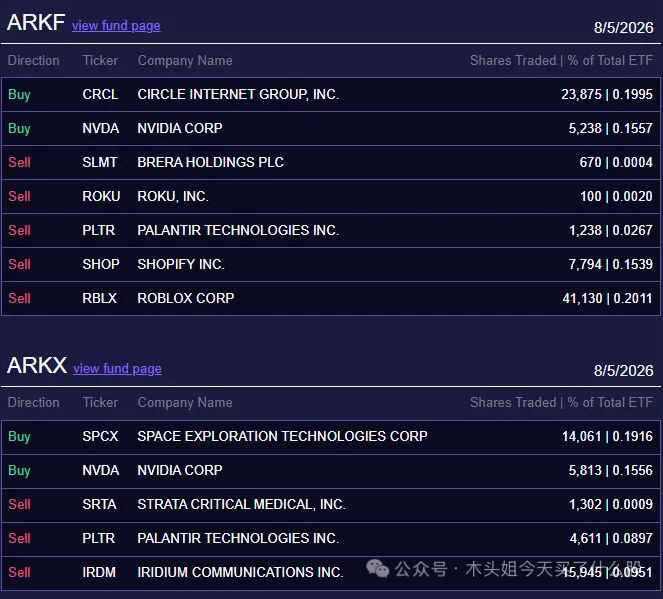
Task: Click Sell label in SRTA row
Action: tap(19, 504)
